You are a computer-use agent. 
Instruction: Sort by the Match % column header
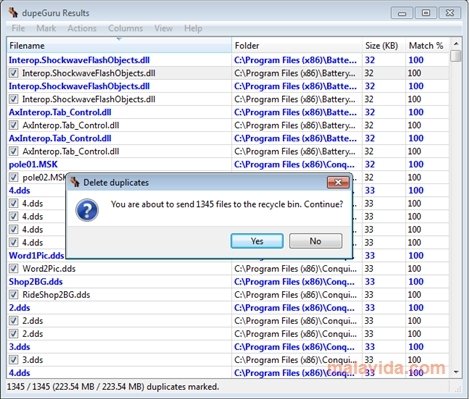pyautogui.click(x=427, y=46)
